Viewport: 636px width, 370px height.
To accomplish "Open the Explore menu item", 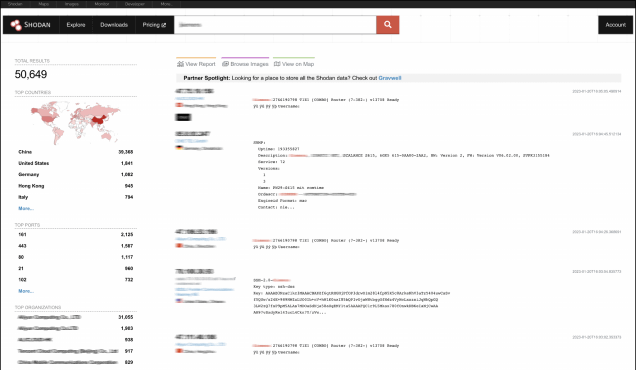I will click(76, 25).
